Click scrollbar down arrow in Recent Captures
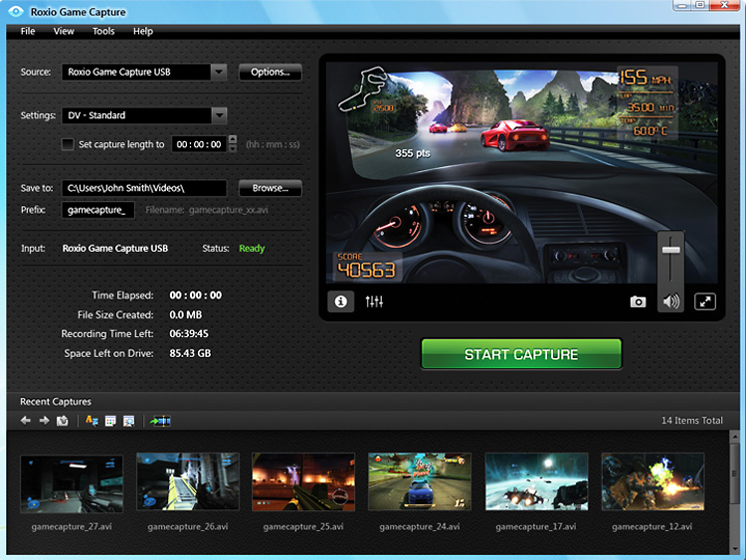 (x=735, y=549)
